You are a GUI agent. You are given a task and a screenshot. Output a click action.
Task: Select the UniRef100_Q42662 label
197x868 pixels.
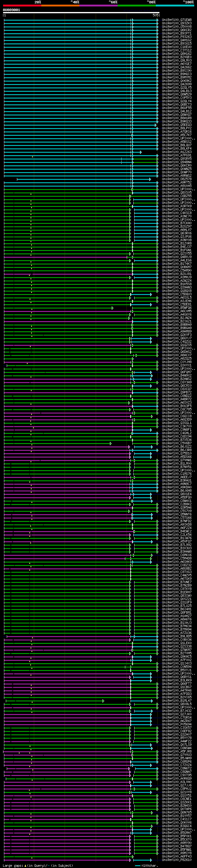coord(177,67)
